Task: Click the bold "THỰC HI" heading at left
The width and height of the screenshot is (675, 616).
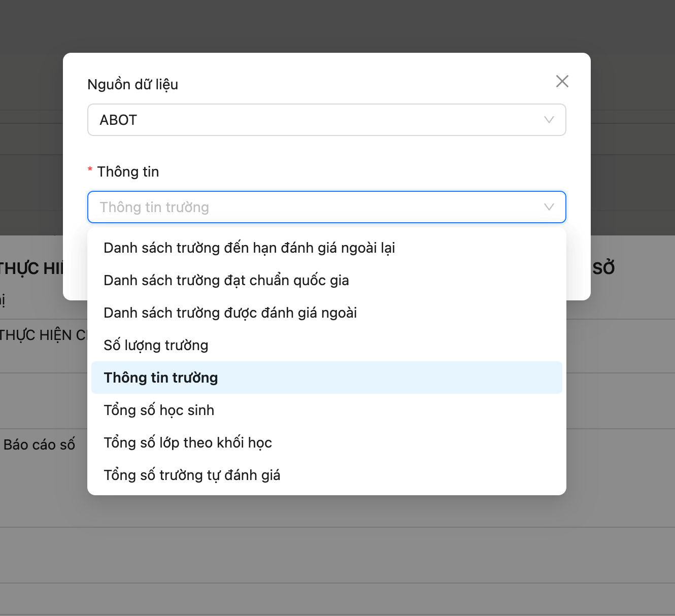Action: pos(31,268)
